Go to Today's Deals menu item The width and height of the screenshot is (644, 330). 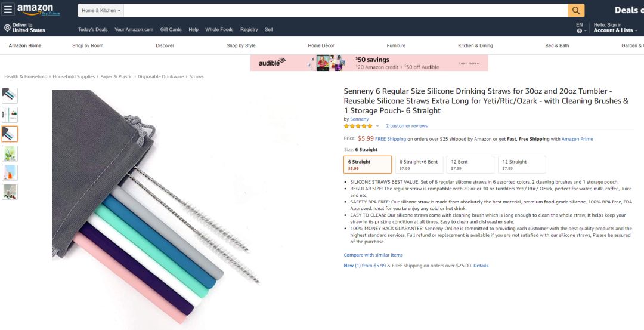pos(93,29)
